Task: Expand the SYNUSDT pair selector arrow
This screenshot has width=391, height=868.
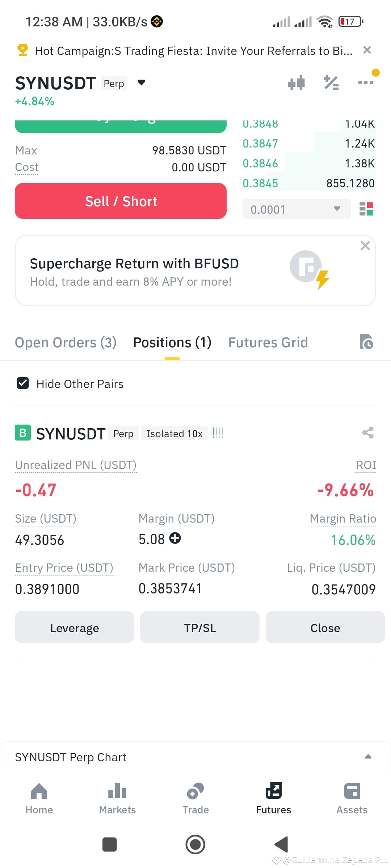Action: [142, 83]
